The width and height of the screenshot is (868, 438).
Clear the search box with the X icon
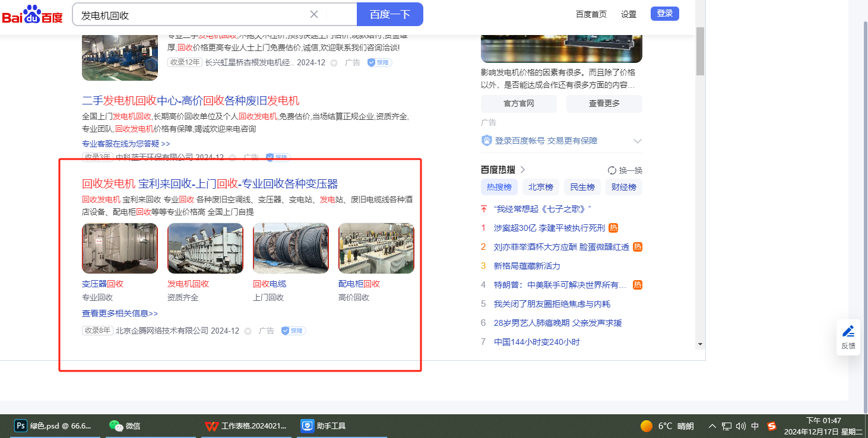point(314,14)
